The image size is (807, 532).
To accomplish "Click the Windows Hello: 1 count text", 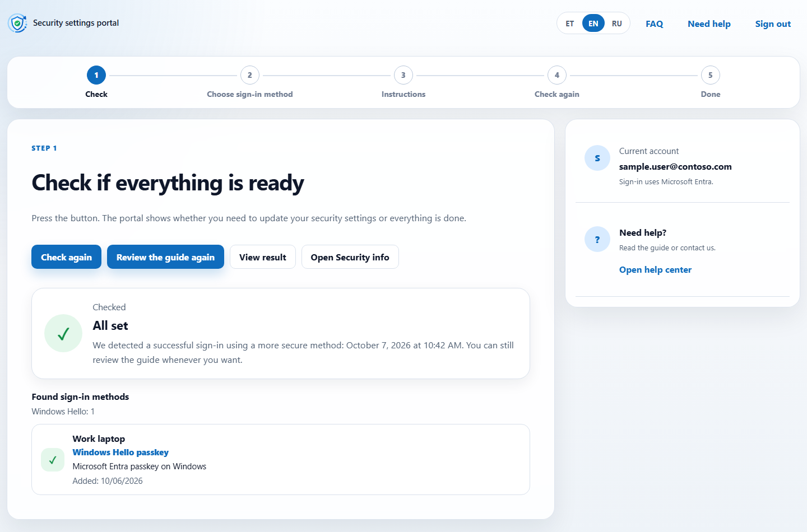I will click(x=63, y=412).
